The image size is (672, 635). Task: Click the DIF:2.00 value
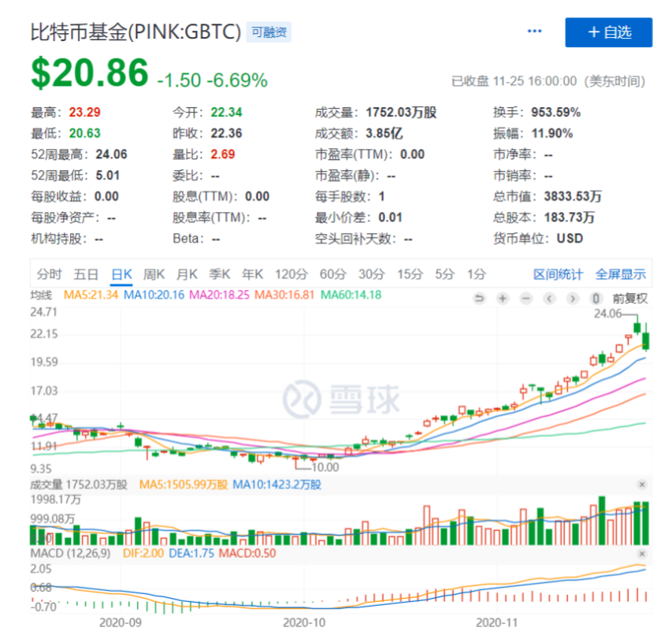tap(143, 554)
